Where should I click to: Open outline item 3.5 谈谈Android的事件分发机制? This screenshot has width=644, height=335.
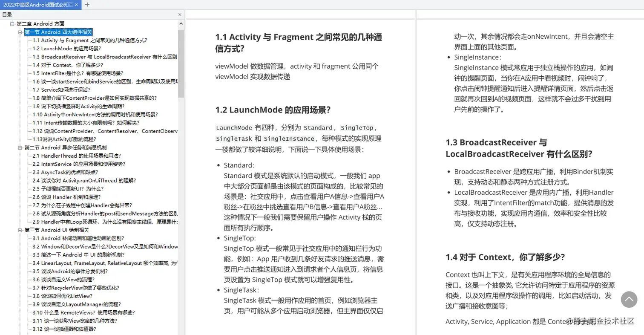point(70,271)
